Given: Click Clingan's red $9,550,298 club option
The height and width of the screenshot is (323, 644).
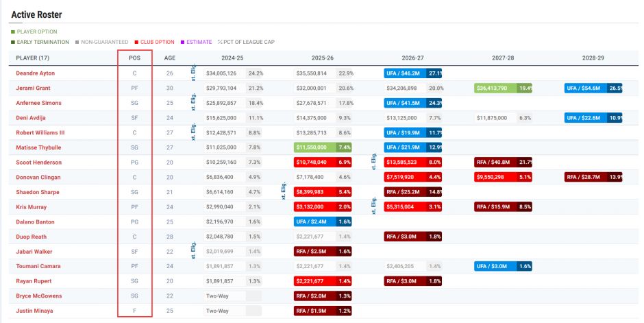Looking at the screenshot, I should [x=503, y=177].
